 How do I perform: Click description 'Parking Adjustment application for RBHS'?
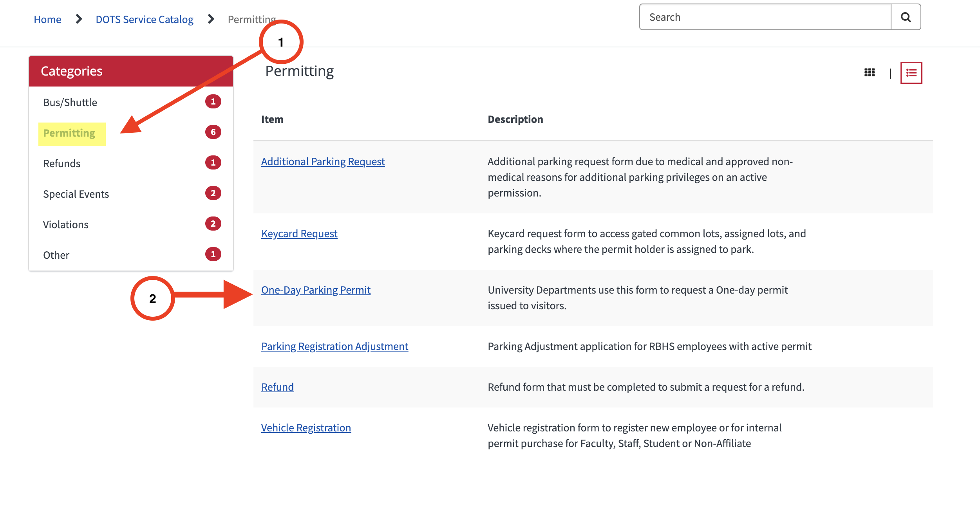pos(649,346)
